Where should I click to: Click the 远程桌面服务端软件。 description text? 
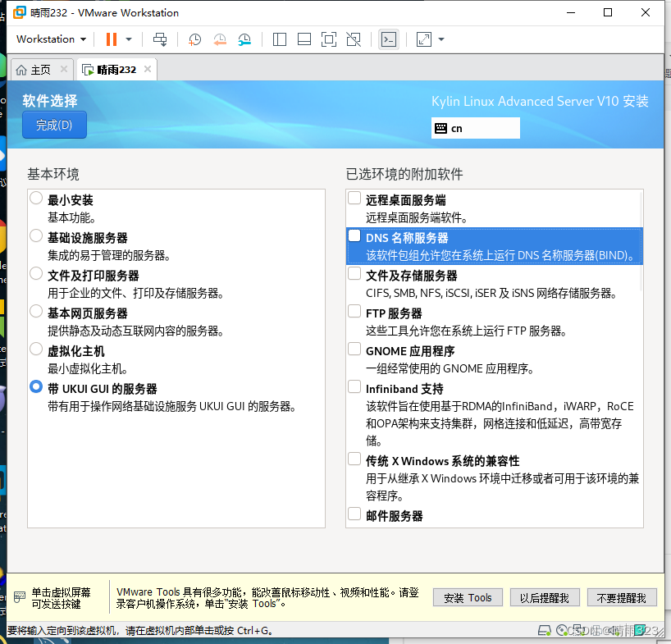tap(417, 217)
